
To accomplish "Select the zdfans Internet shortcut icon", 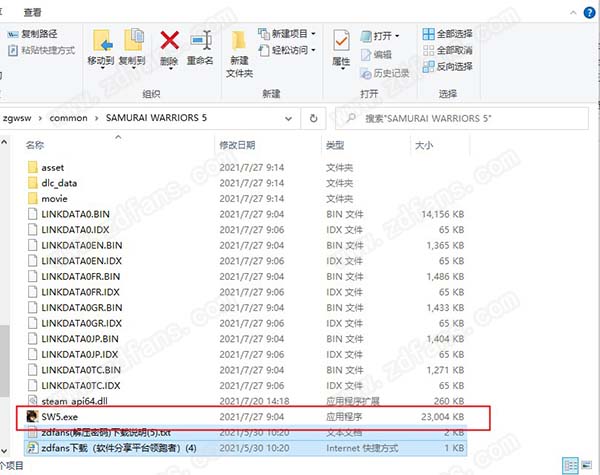I will tap(33, 448).
